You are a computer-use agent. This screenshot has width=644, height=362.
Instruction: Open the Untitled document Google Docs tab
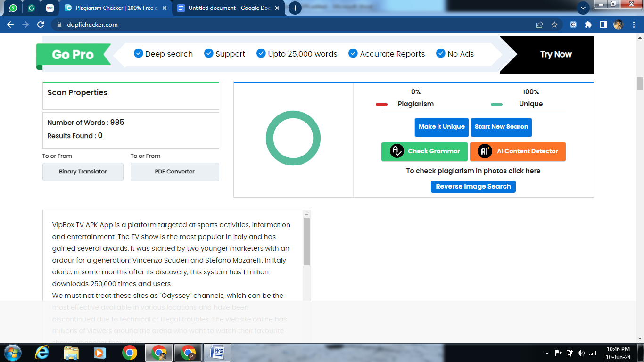coord(230,8)
